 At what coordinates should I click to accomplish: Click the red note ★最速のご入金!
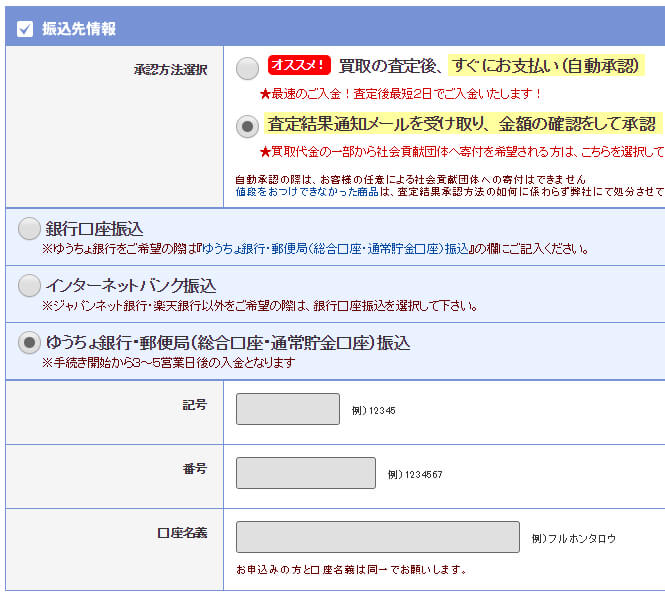(x=401, y=94)
